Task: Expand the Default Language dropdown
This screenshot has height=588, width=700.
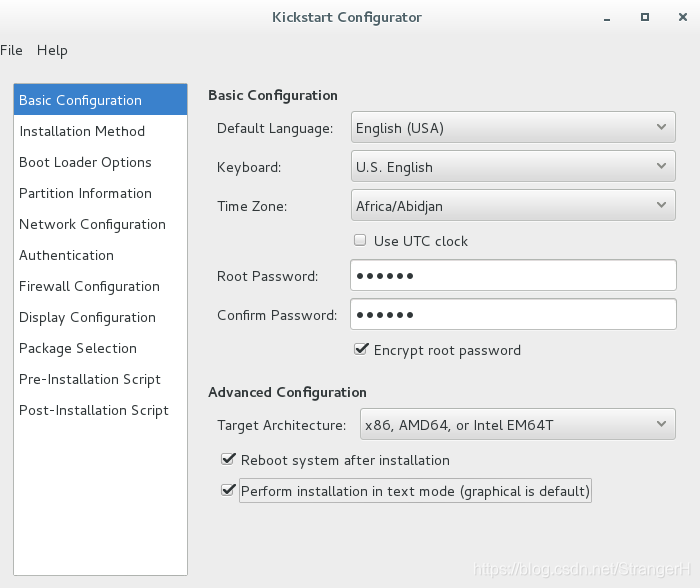Action: tap(513, 128)
